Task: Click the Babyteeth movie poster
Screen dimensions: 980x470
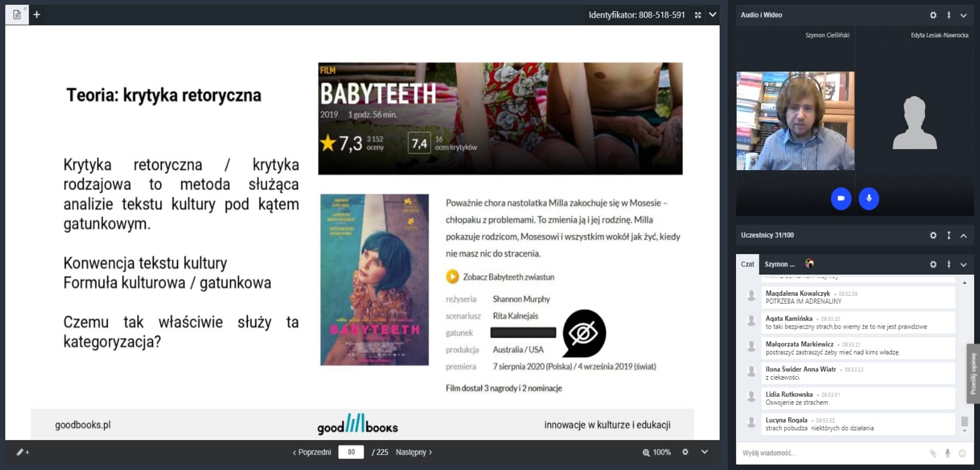Action: pos(375,280)
